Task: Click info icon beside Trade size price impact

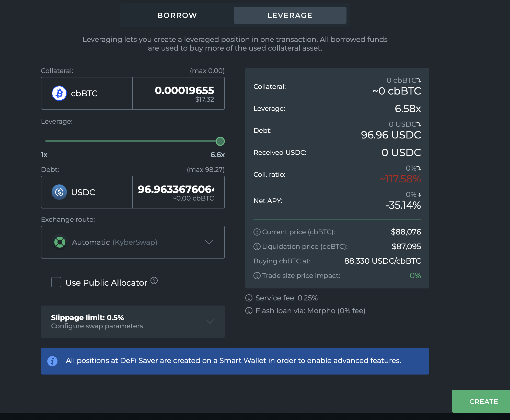Action: 257,276
